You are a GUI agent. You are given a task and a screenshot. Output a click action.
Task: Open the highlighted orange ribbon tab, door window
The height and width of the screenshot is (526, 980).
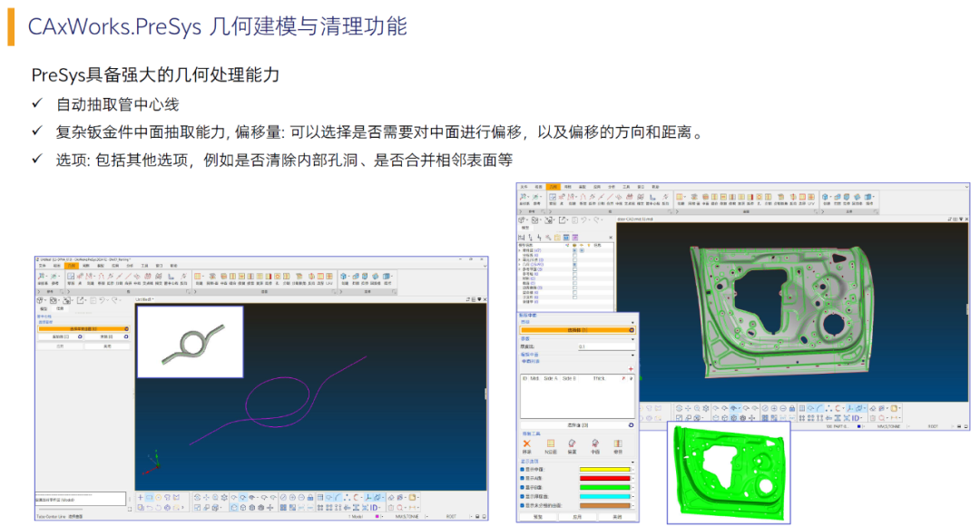(x=554, y=187)
